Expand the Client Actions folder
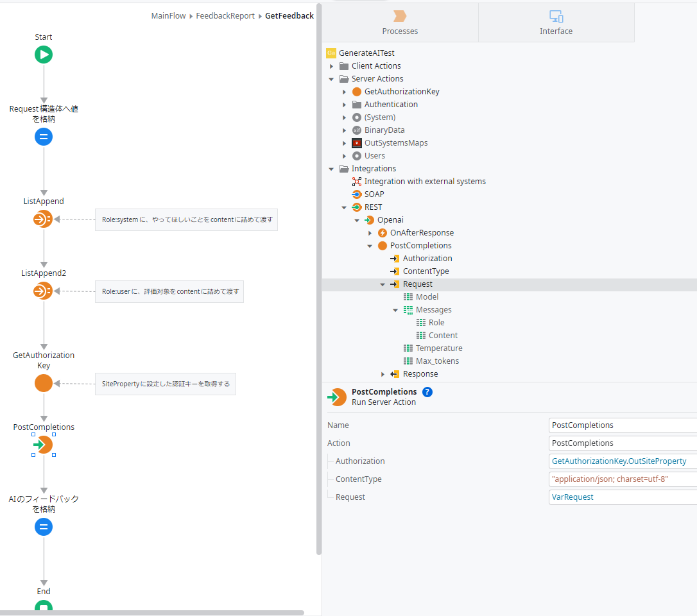Viewport: 697px width, 616px height. click(x=332, y=65)
